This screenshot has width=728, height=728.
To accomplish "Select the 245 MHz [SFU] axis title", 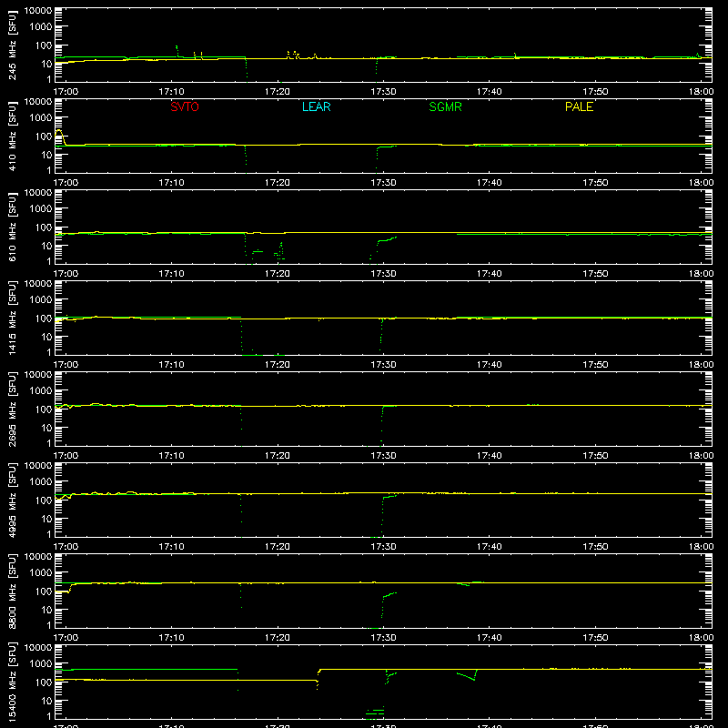I will 12,45.
